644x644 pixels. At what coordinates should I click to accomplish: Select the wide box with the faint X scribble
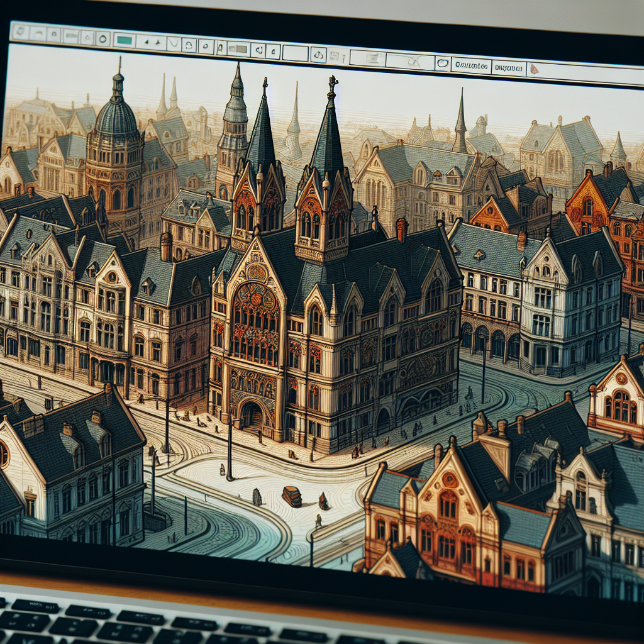(410, 61)
